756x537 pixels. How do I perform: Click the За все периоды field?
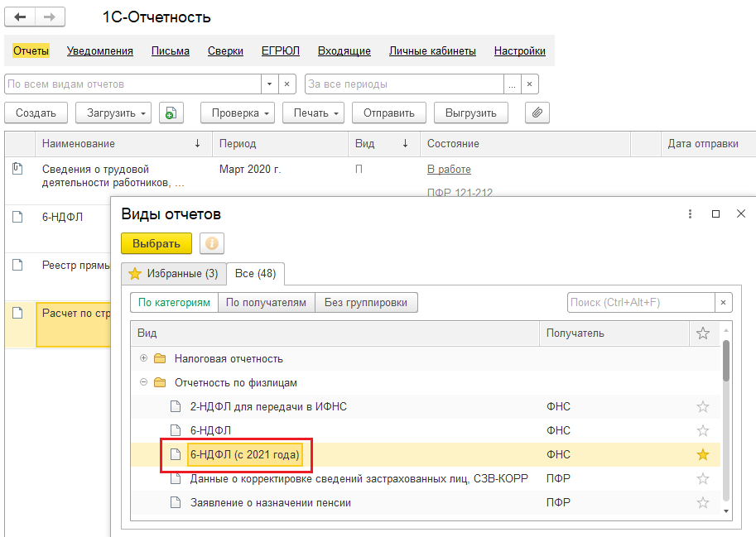(x=405, y=84)
